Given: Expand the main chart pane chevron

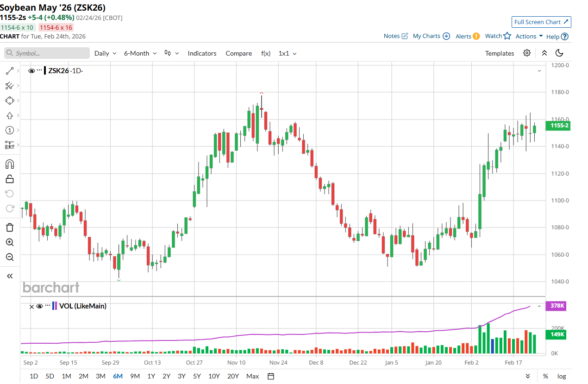Looking at the screenshot, I should pyautogui.click(x=539, y=71).
